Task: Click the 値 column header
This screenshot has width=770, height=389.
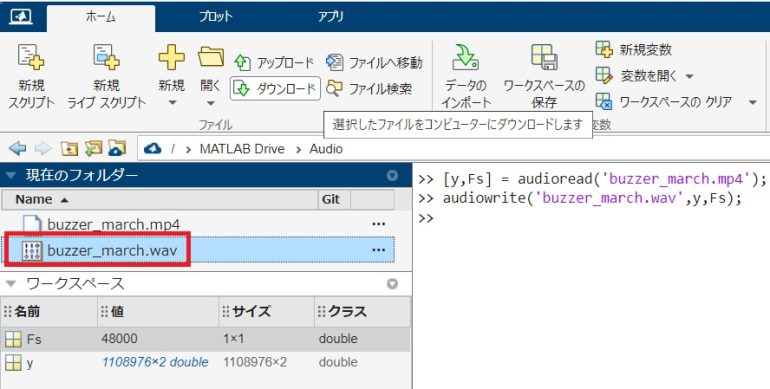Action: point(158,311)
